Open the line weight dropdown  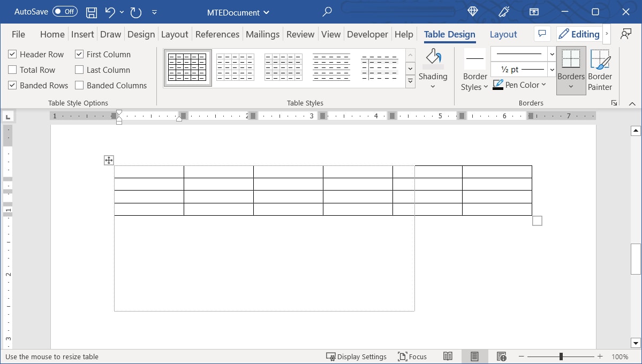(552, 69)
